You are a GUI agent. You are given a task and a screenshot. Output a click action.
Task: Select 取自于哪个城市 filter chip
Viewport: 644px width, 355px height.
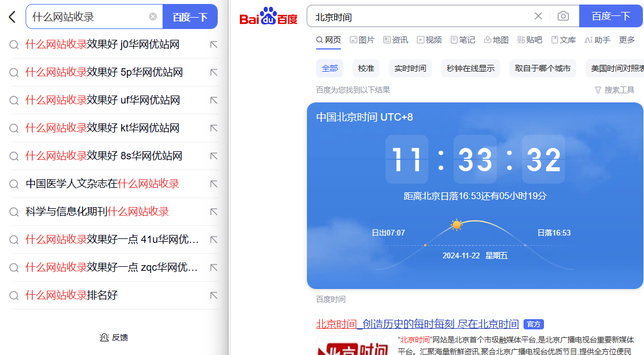coord(543,68)
